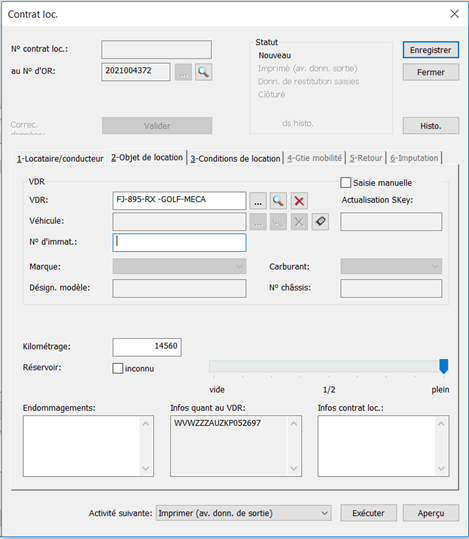The image size is (469, 539).
Task: Click the Kilométrage input field
Action: [147, 347]
